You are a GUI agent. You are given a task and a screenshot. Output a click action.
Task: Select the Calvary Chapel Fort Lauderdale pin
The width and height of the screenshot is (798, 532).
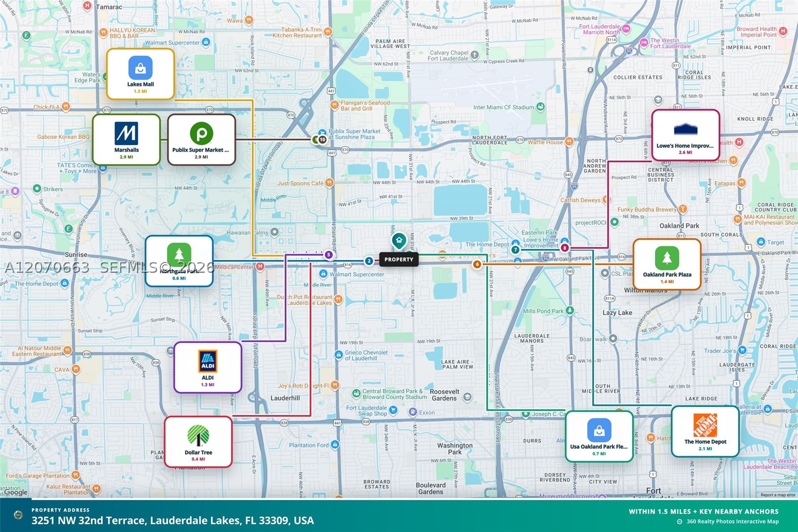click(475, 55)
